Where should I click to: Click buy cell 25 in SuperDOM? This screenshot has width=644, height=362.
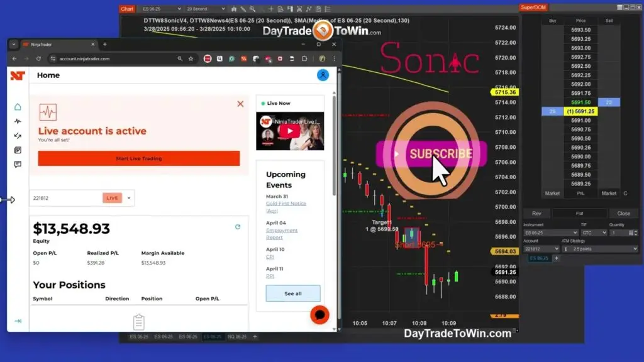552,111
